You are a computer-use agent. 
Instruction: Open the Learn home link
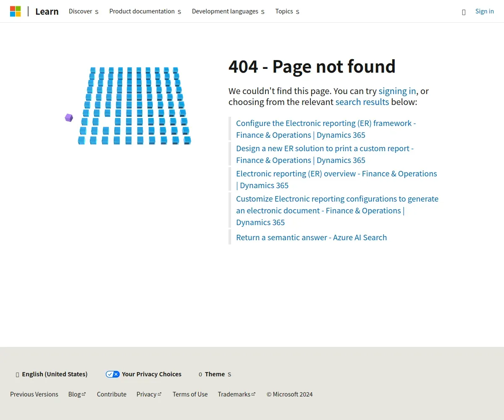(x=47, y=11)
